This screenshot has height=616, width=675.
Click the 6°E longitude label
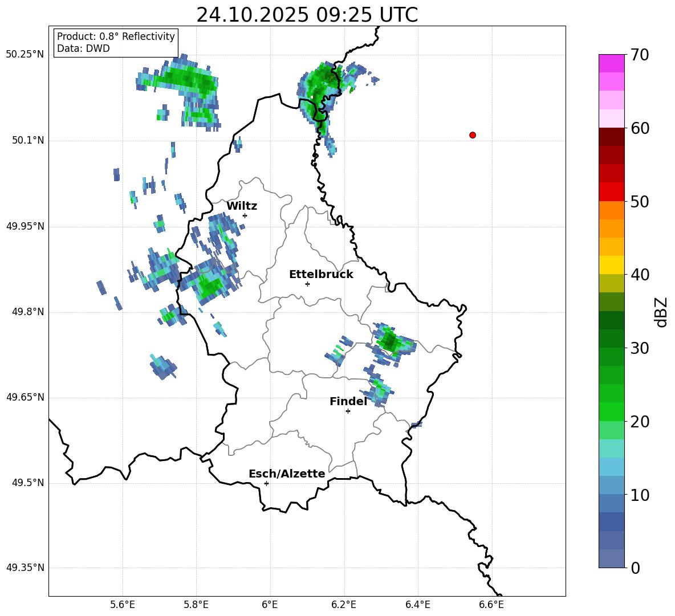click(x=270, y=605)
